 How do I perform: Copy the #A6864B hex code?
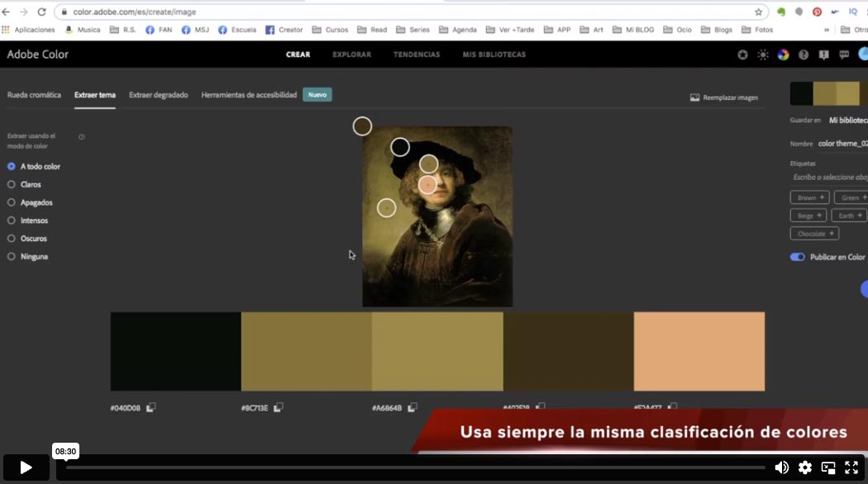click(413, 408)
